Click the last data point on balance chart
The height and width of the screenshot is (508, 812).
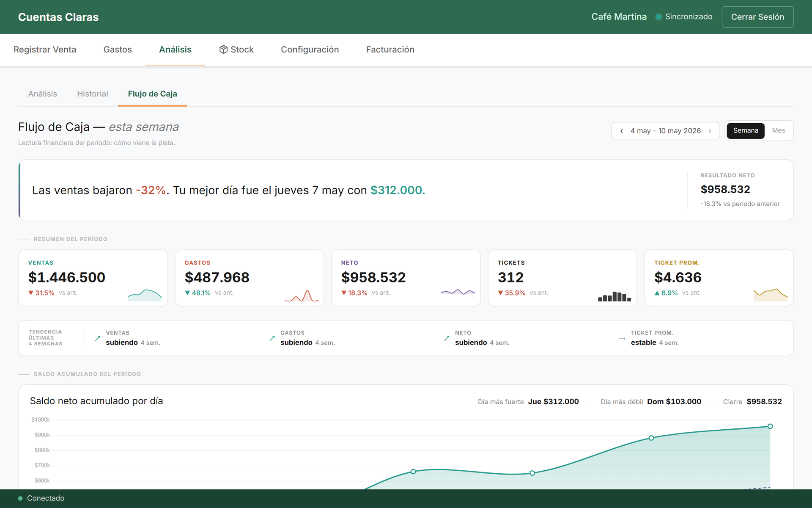(770, 426)
